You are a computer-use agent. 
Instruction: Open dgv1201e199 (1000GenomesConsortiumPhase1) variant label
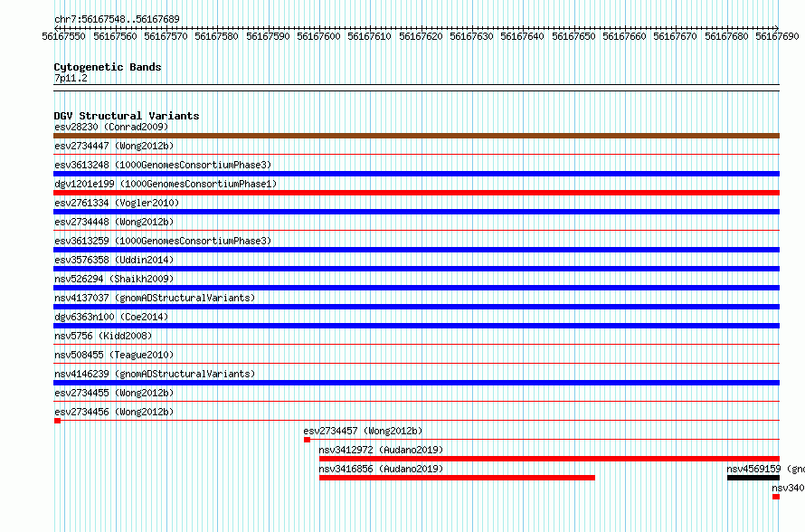tap(166, 184)
